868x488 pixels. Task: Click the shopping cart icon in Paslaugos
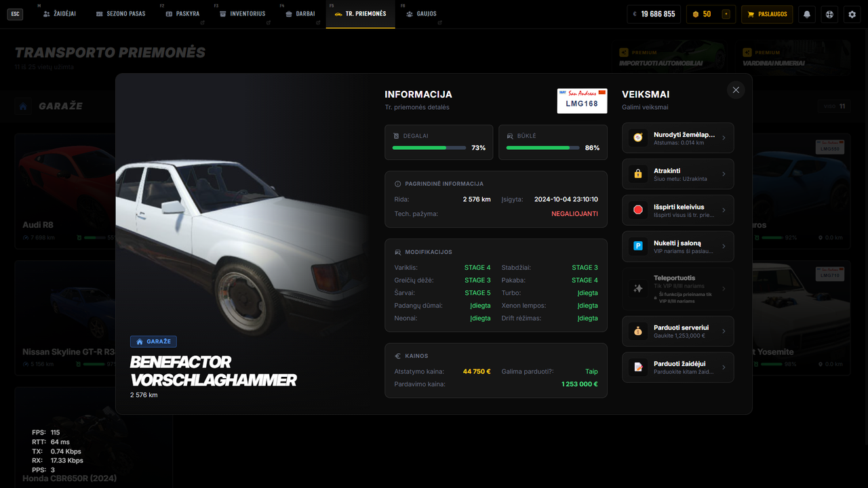click(751, 14)
